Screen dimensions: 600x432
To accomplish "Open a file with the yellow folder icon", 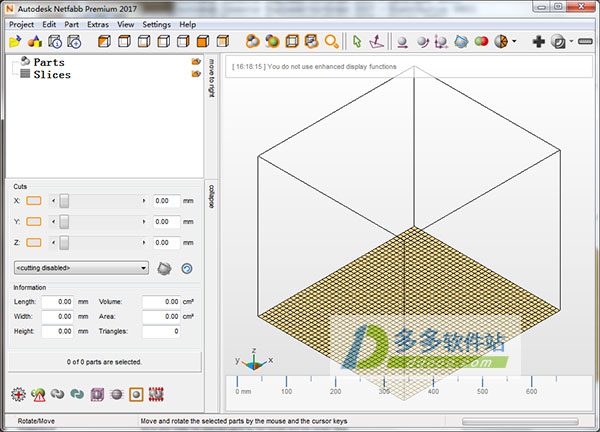I will tap(15, 41).
